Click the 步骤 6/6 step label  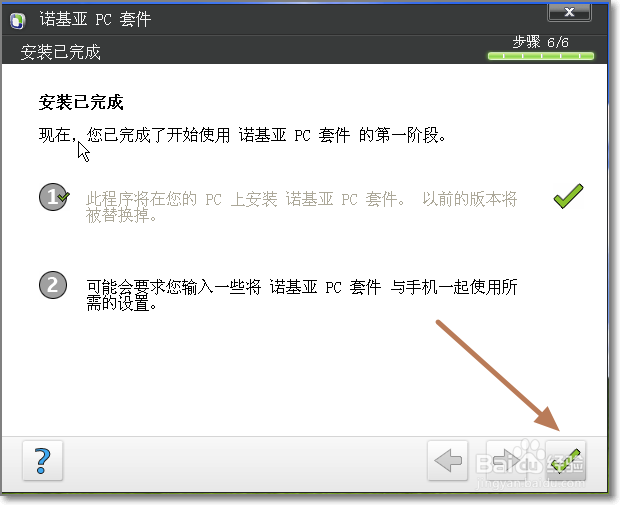(541, 42)
